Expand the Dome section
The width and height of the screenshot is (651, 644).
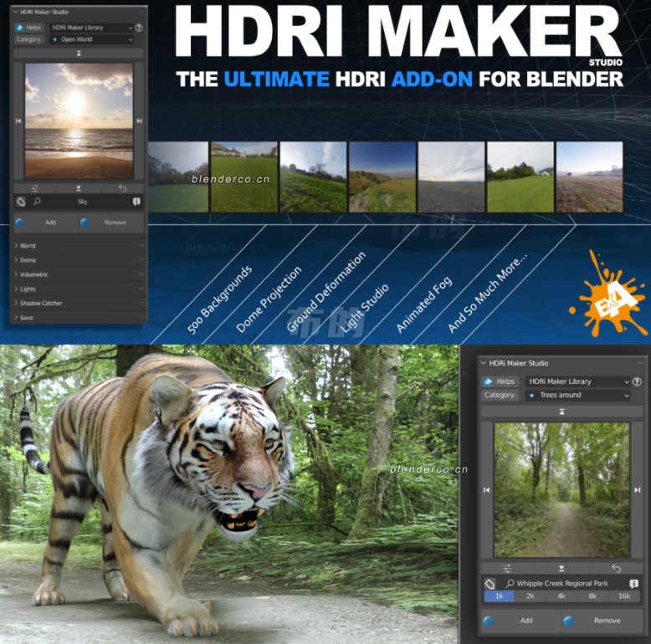(79, 260)
